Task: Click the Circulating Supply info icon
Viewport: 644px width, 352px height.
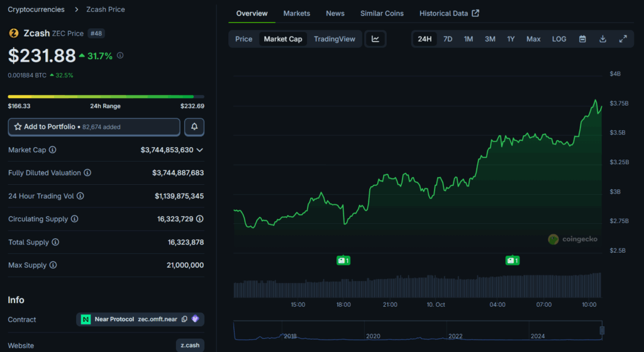Action: pos(74,219)
